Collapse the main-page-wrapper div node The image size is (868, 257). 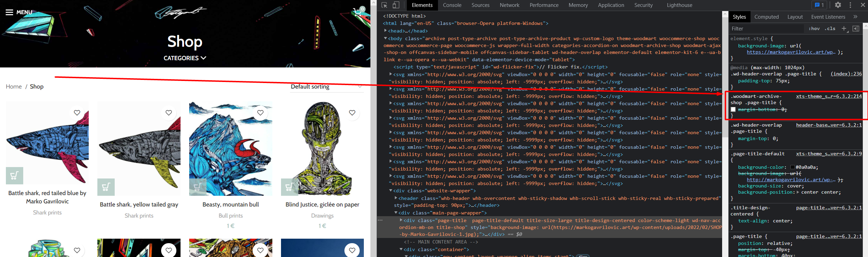point(396,213)
